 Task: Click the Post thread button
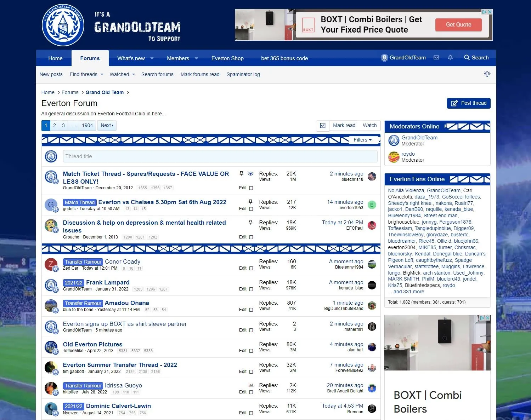(469, 103)
